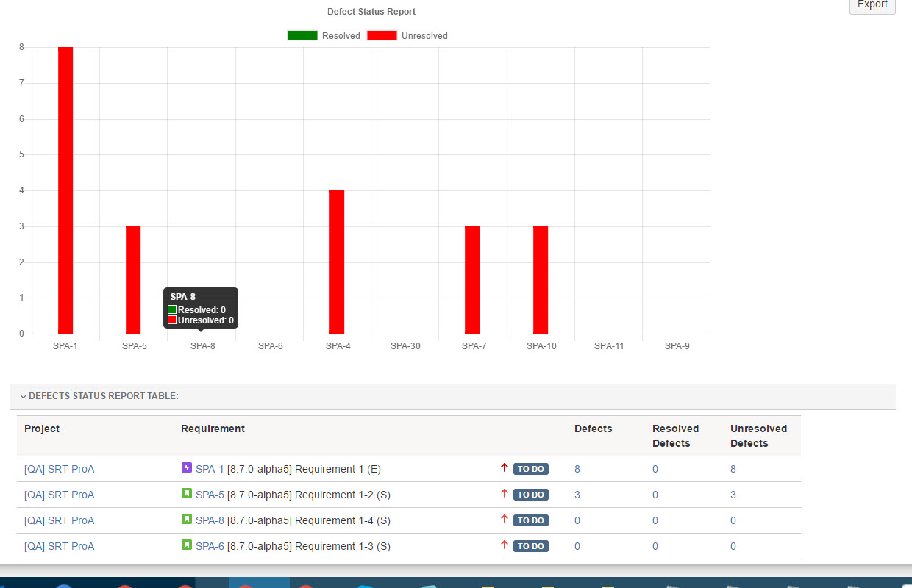Collapse the Defects Status Report Table section

(x=24, y=396)
